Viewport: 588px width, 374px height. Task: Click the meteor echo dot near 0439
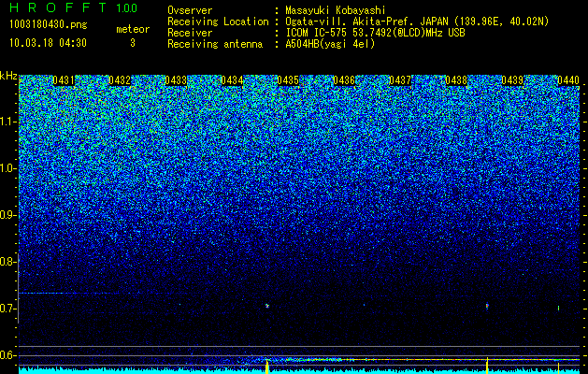click(487, 306)
